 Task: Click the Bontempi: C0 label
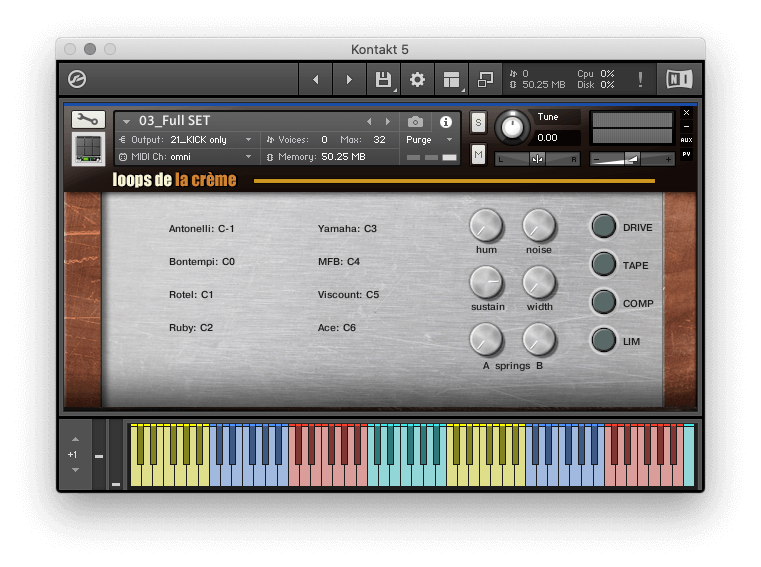(202, 262)
